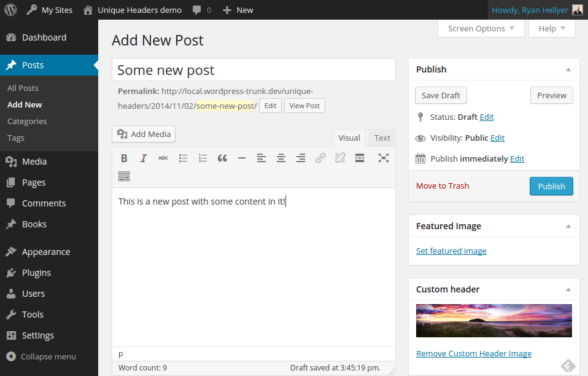Insert a blockquote
Viewport: 588px width, 376px height.
pyautogui.click(x=222, y=158)
